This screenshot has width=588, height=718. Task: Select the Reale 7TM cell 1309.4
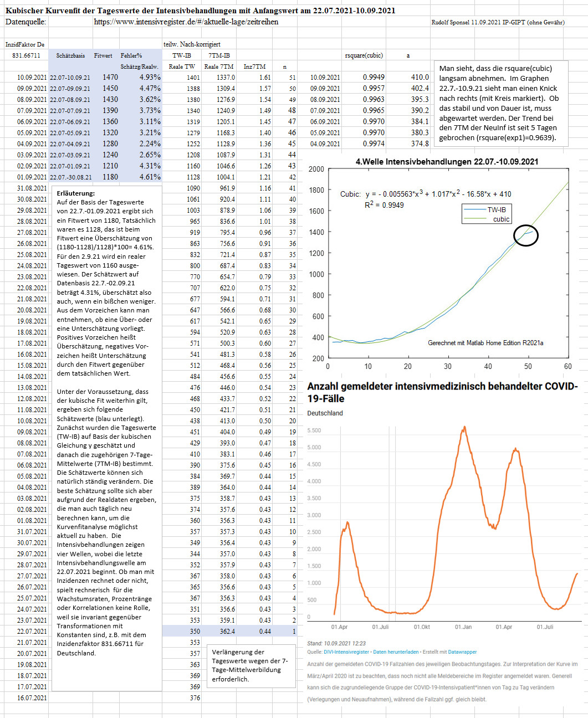226,89
